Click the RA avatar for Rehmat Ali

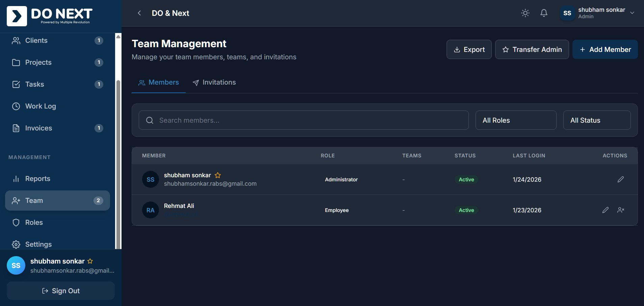click(x=150, y=210)
